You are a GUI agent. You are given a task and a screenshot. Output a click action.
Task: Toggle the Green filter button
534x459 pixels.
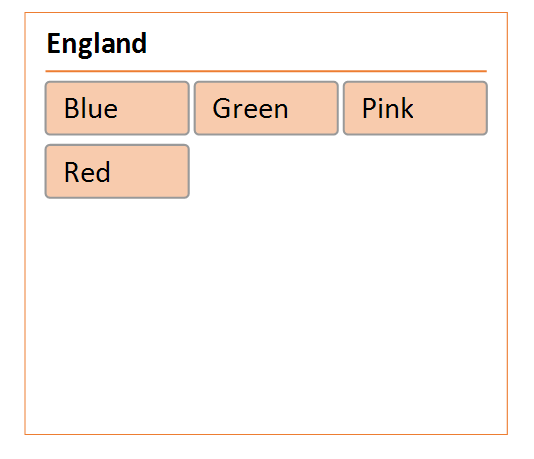pyautogui.click(x=266, y=108)
